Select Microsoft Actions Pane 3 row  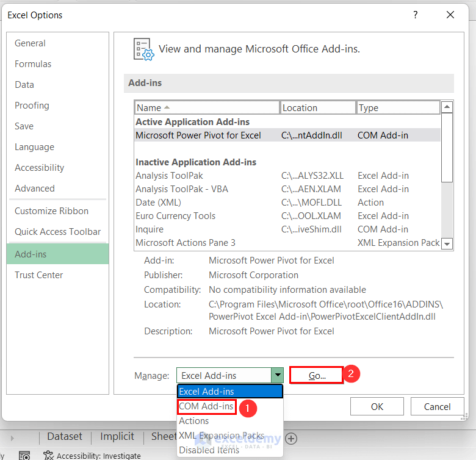click(x=287, y=243)
